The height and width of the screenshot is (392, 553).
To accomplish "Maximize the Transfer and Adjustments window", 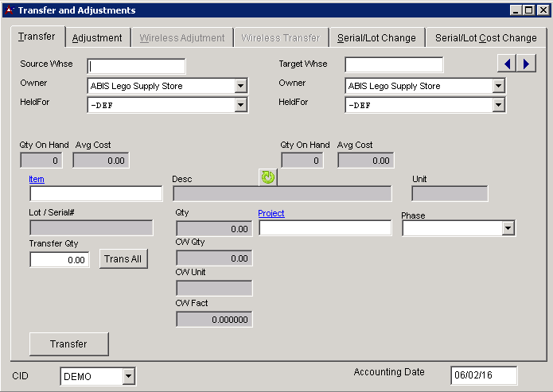I will coord(528,10).
